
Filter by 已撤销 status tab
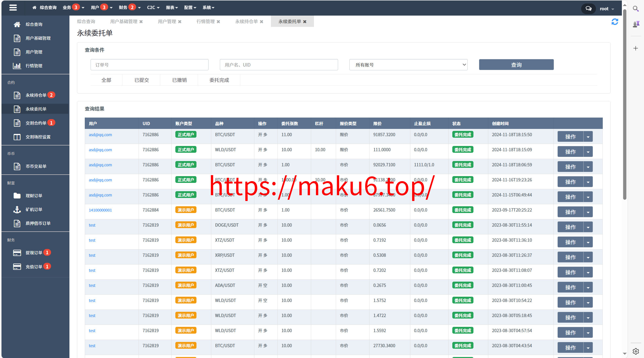click(179, 80)
